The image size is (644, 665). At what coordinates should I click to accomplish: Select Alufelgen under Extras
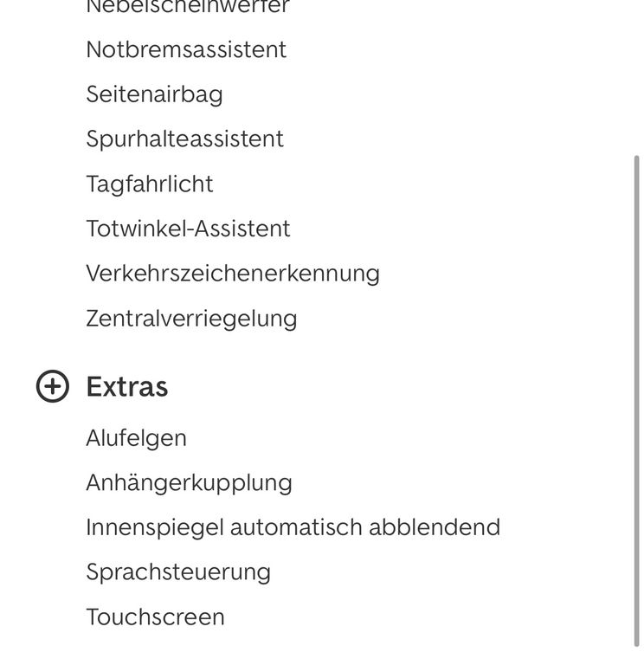[x=136, y=438]
